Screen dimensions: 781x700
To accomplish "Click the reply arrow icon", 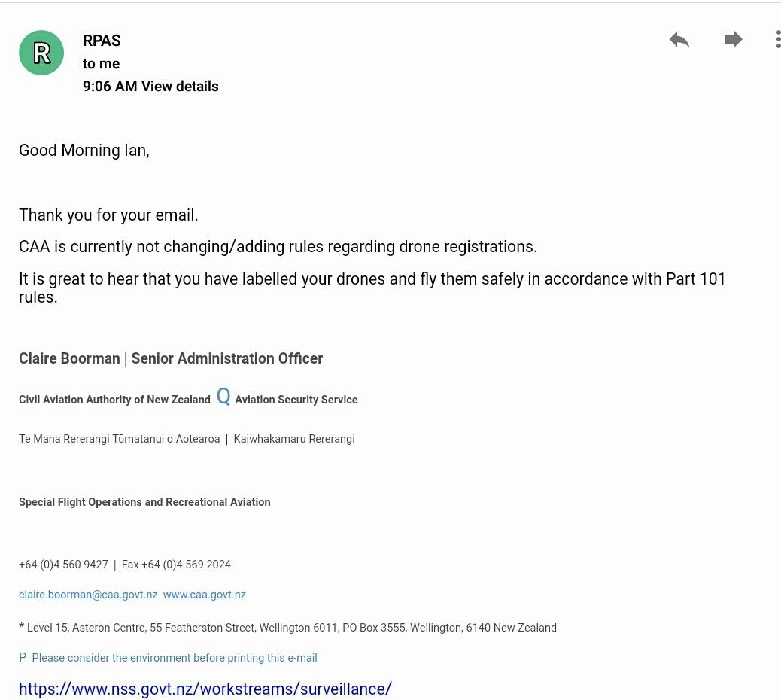I will [679, 39].
